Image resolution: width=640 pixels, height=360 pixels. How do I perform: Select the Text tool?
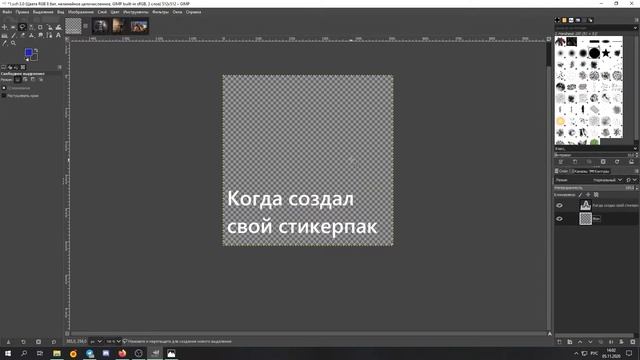(58, 36)
